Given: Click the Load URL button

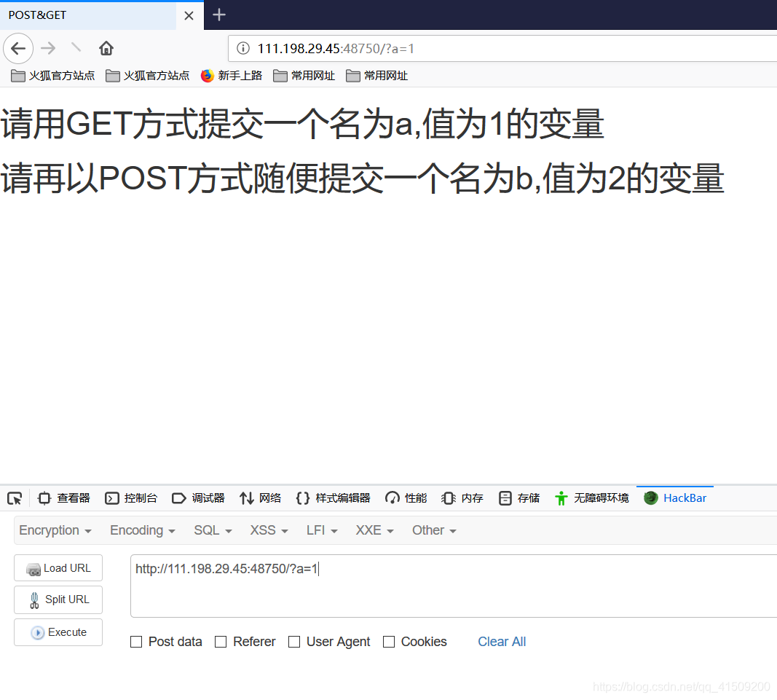Looking at the screenshot, I should [58, 568].
